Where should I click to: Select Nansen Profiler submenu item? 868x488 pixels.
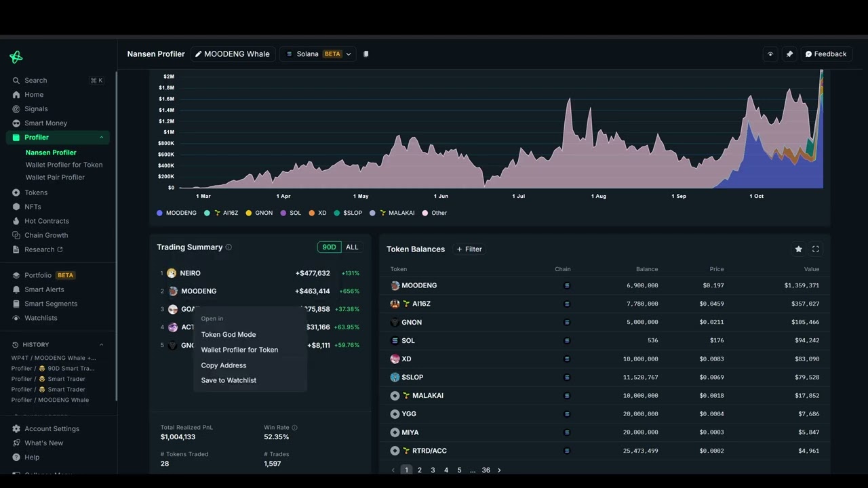point(51,152)
